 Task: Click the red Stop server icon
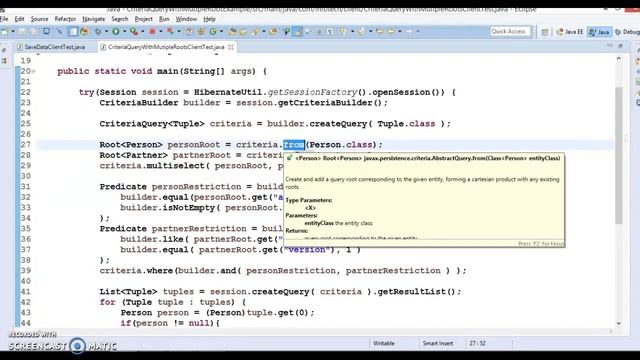[x=152, y=31]
